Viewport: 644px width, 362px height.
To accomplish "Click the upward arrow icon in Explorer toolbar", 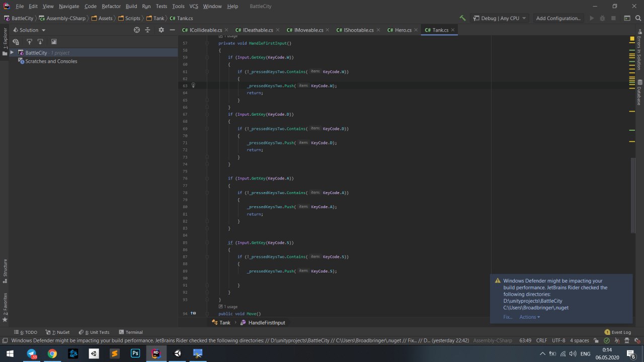I will [29, 42].
